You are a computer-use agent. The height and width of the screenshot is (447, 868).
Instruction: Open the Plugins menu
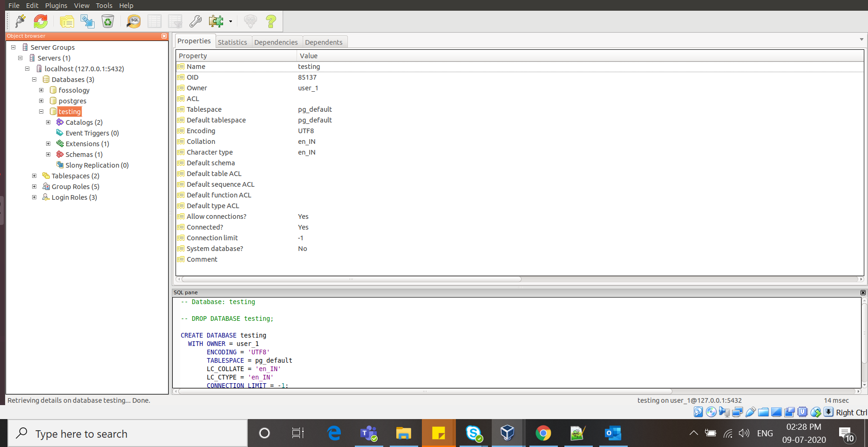coord(56,5)
